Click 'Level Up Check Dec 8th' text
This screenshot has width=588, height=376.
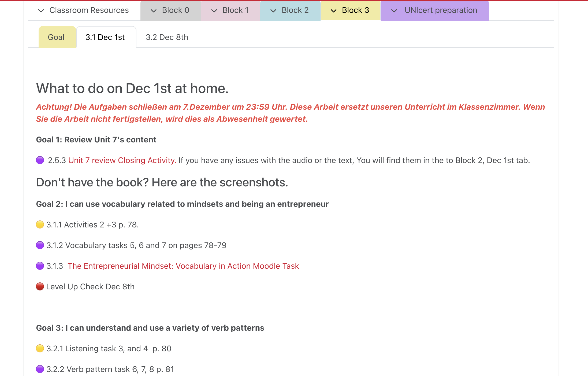[x=90, y=287]
